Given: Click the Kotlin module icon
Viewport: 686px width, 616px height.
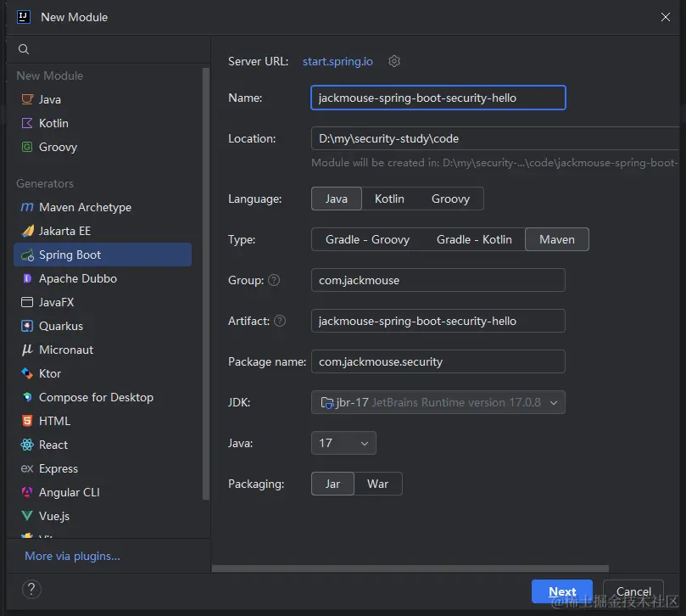Looking at the screenshot, I should click(x=27, y=123).
